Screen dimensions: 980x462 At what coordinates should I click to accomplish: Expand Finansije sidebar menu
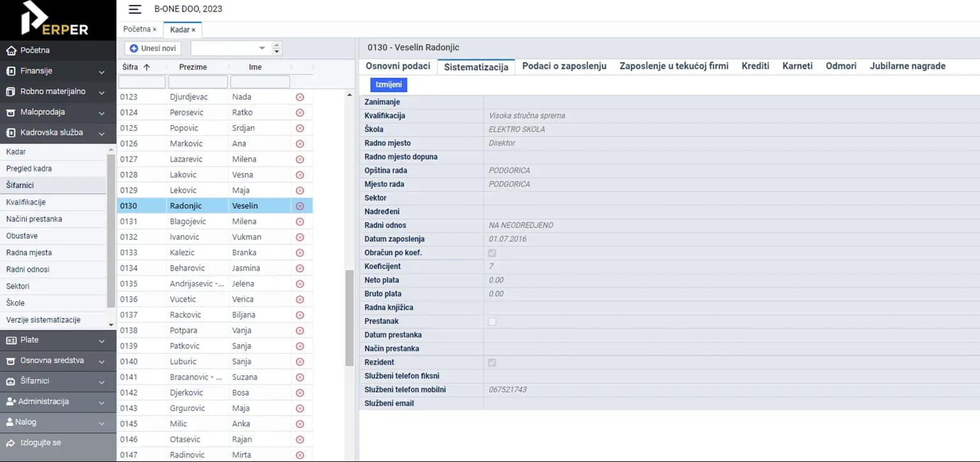pyautogui.click(x=58, y=71)
